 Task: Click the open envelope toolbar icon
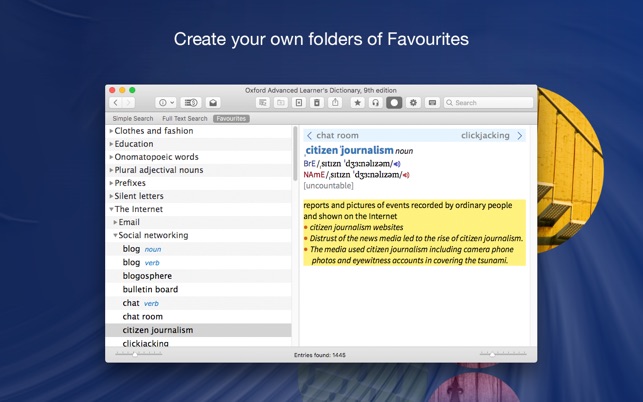click(x=213, y=103)
